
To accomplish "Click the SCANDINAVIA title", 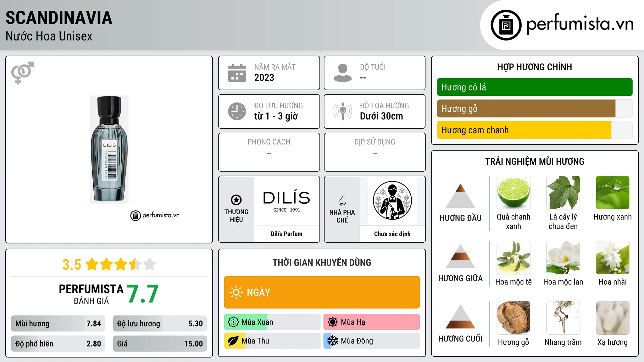I will click(59, 18).
